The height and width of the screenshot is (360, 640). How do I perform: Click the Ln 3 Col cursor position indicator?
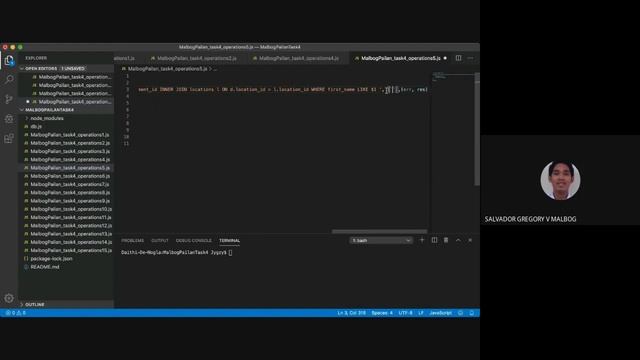point(351,313)
